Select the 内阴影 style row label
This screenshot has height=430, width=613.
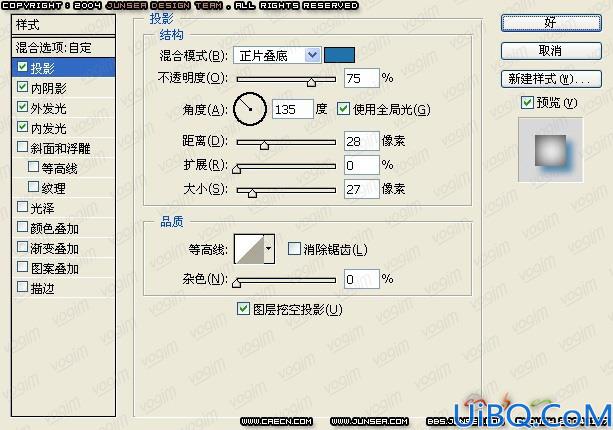tap(49, 88)
